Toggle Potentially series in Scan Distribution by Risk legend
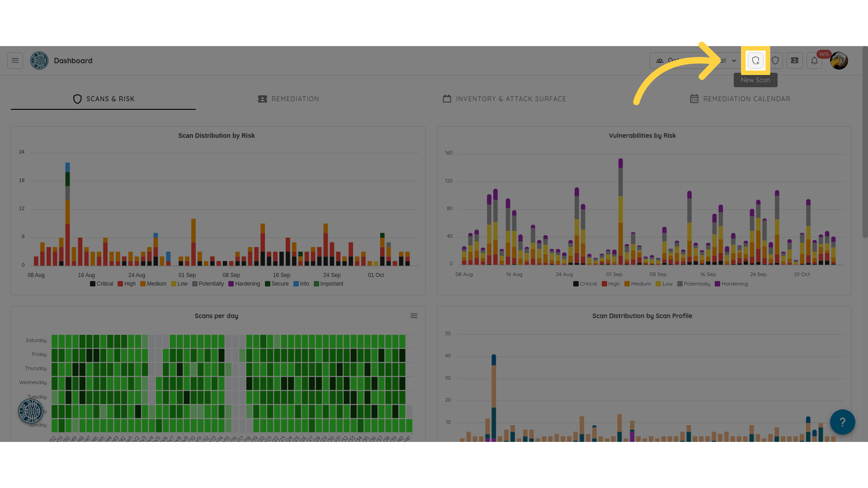Viewport: 868px width, 488px height. [208, 284]
